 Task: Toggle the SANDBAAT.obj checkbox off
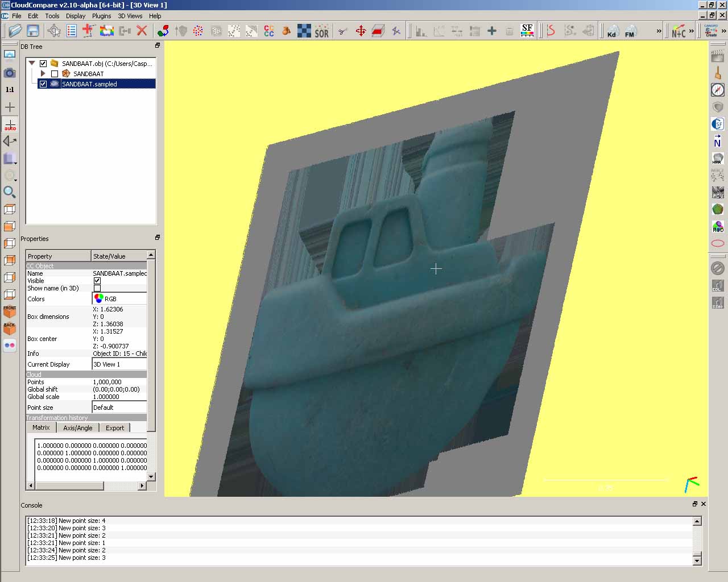click(x=43, y=63)
